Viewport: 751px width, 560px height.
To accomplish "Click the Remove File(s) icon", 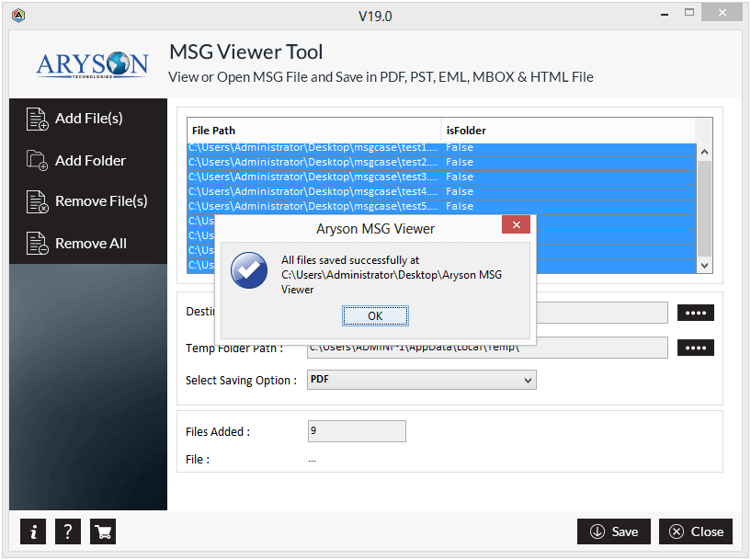I will [37, 201].
